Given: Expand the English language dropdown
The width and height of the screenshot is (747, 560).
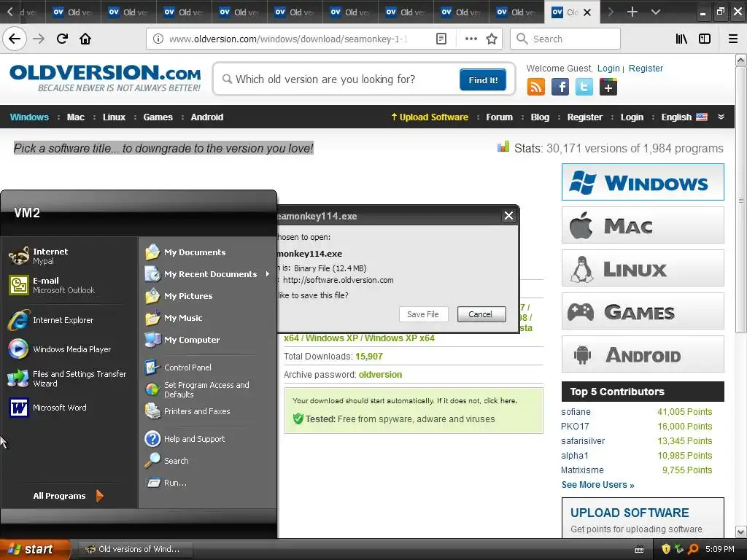Looking at the screenshot, I should [x=721, y=117].
